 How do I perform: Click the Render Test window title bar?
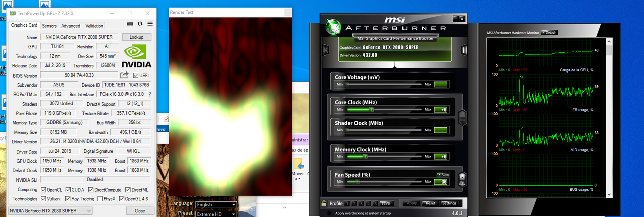coord(230,12)
